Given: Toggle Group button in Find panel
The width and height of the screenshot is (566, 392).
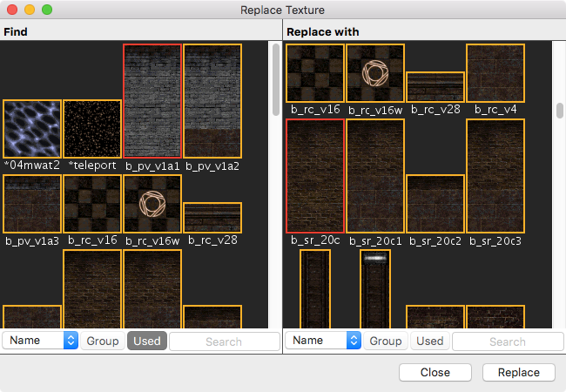Looking at the screenshot, I should click(x=103, y=341).
